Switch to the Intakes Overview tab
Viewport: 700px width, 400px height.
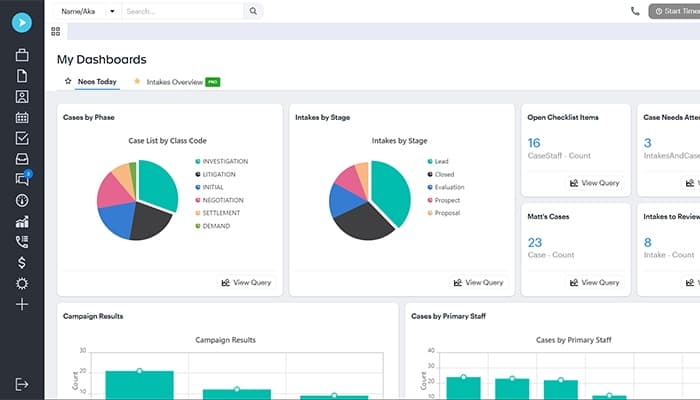coord(175,82)
